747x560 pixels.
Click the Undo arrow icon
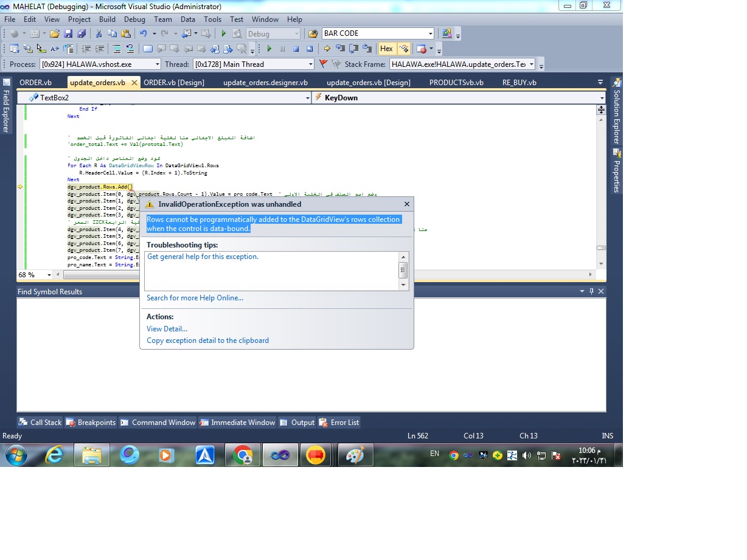143,33
